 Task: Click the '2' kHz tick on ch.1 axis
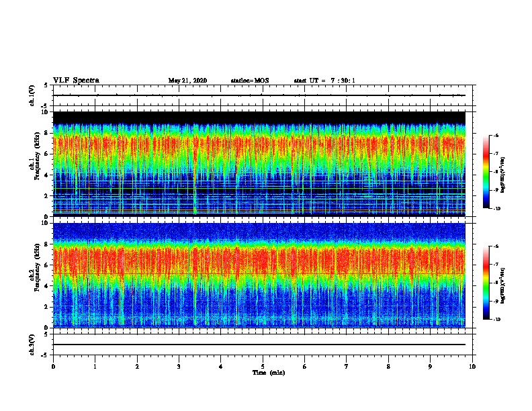(x=47, y=196)
